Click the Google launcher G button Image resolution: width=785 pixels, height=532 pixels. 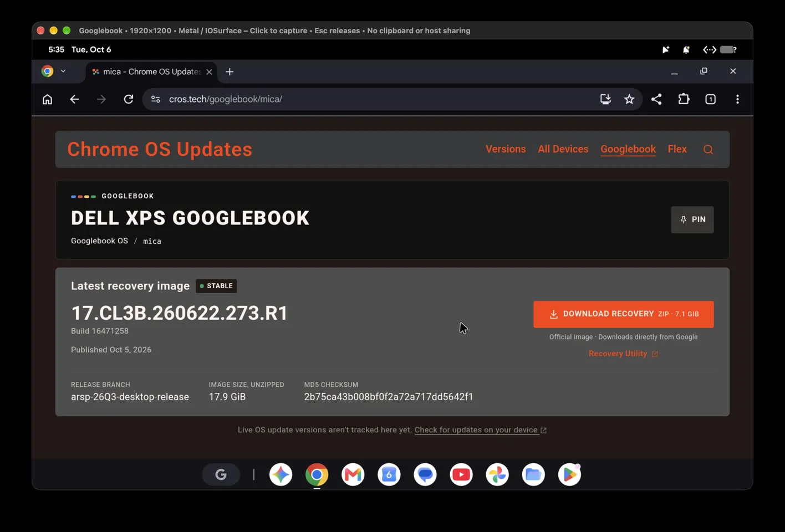221,474
